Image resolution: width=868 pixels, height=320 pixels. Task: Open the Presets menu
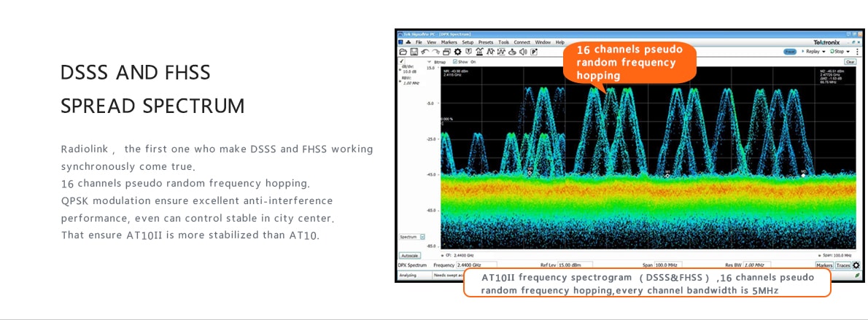486,42
